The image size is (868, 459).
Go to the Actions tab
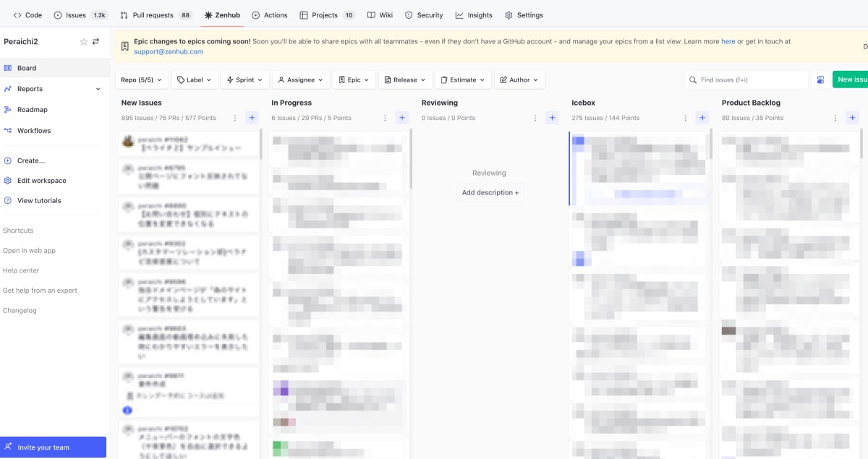(x=270, y=15)
